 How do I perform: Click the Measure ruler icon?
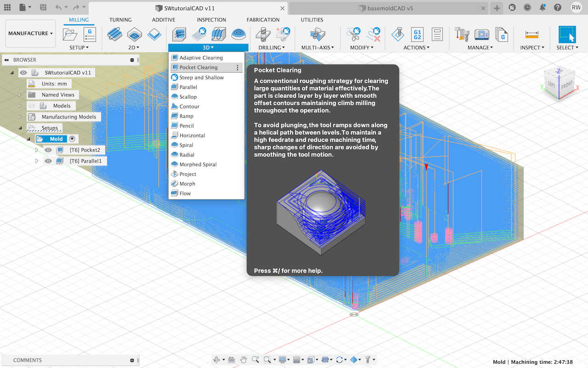click(532, 34)
